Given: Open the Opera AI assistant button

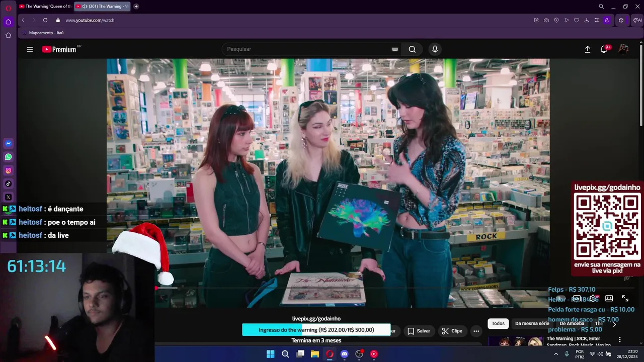Looking at the screenshot, I should (637, 20).
